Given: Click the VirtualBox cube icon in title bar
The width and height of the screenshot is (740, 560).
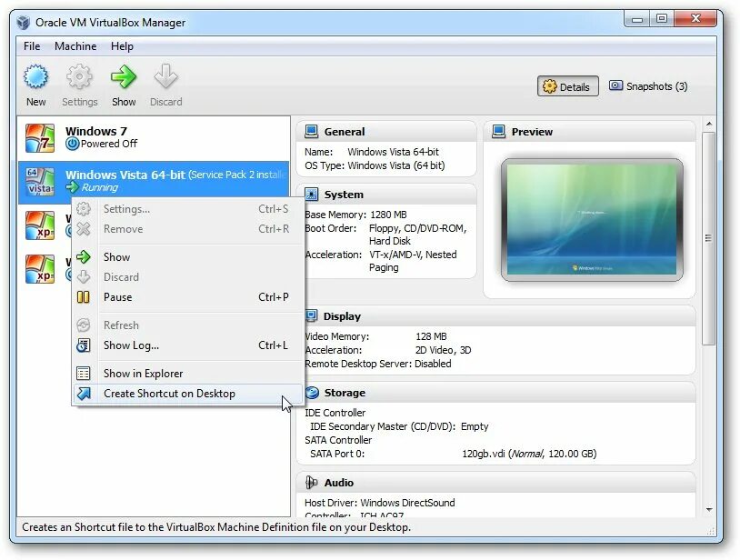Looking at the screenshot, I should [23, 22].
